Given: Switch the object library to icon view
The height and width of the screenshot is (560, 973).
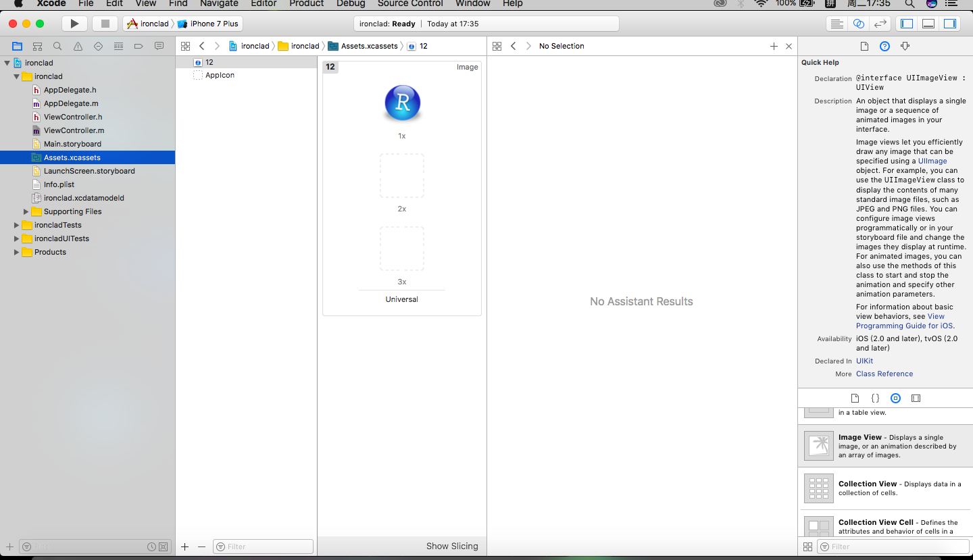Looking at the screenshot, I should point(807,546).
